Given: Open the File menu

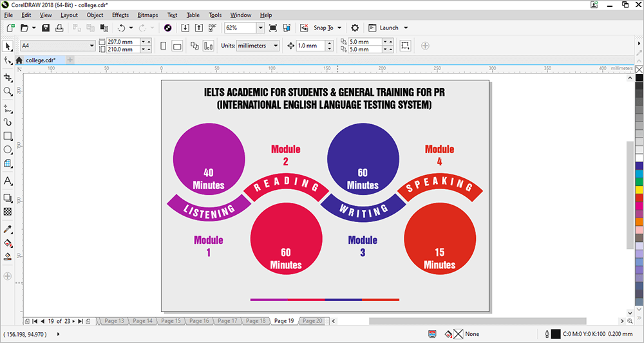Looking at the screenshot, I should 8,15.
